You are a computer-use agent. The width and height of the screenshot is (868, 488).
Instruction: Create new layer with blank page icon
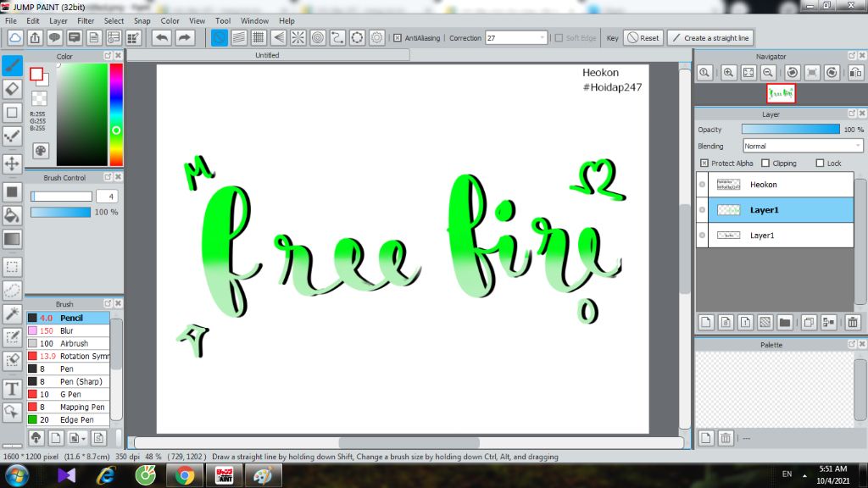pyautogui.click(x=706, y=322)
